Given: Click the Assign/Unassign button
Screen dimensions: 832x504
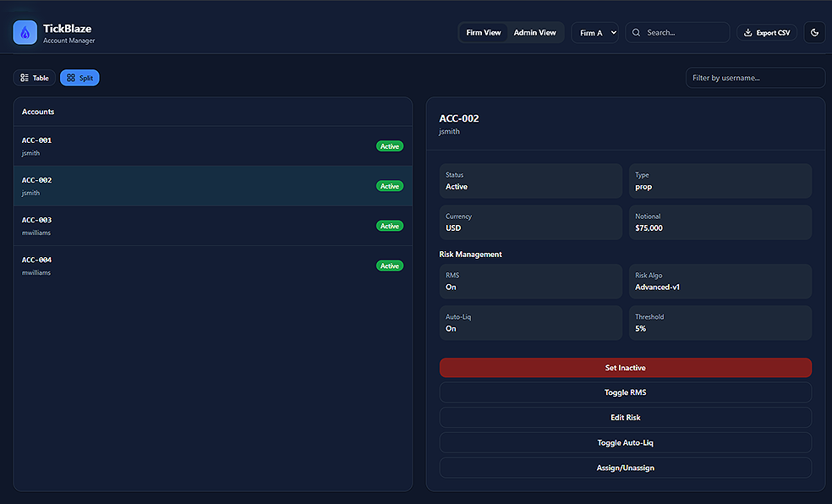Looking at the screenshot, I should pos(625,468).
